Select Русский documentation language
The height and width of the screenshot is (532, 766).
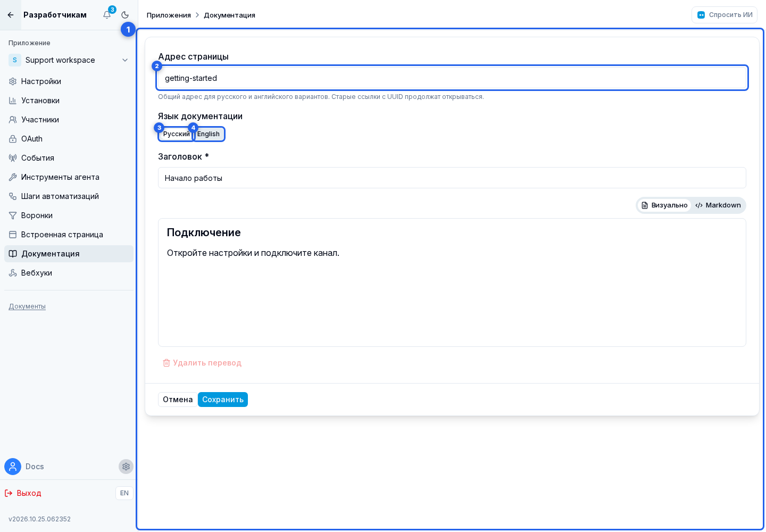coord(176,134)
